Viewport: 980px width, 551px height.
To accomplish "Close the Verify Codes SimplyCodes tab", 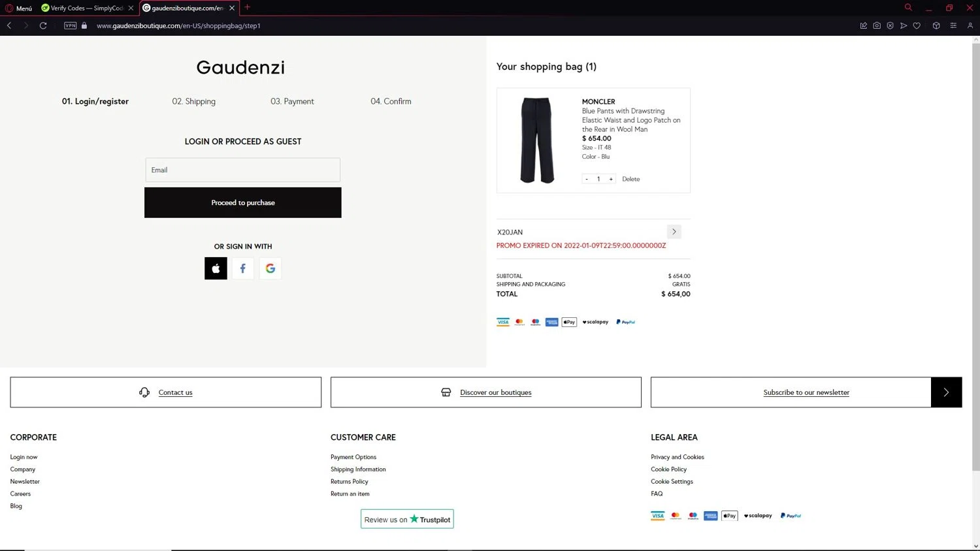I will [131, 8].
